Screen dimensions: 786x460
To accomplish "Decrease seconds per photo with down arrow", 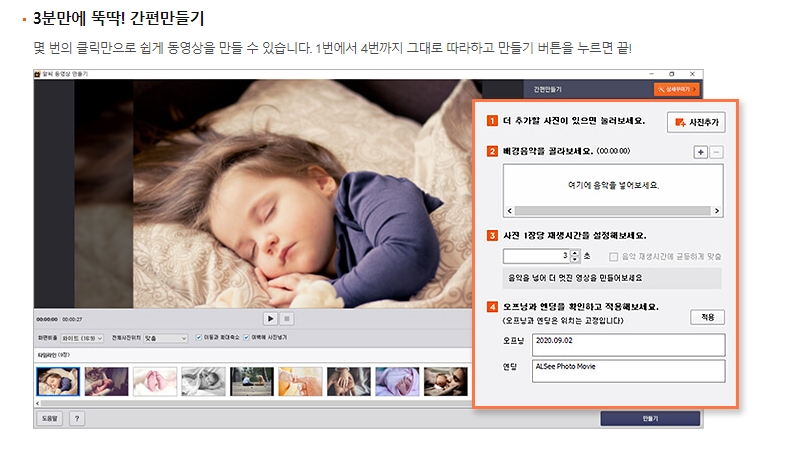I will (575, 260).
